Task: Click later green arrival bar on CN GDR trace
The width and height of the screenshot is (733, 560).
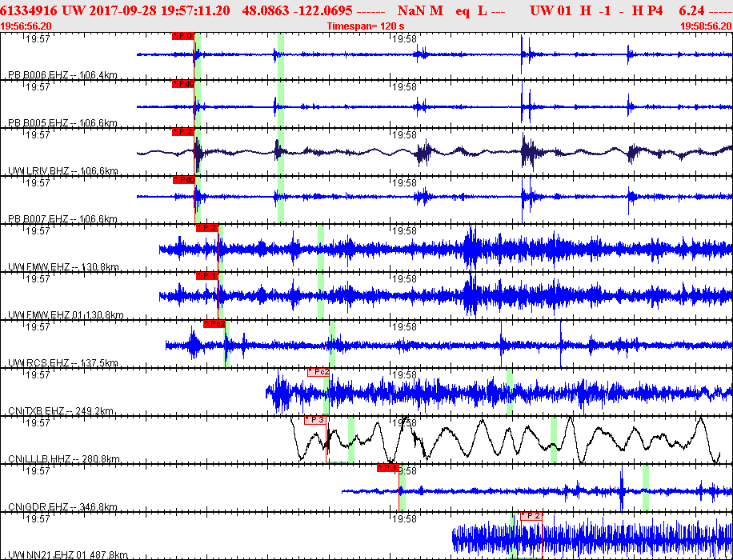Action: [646, 487]
